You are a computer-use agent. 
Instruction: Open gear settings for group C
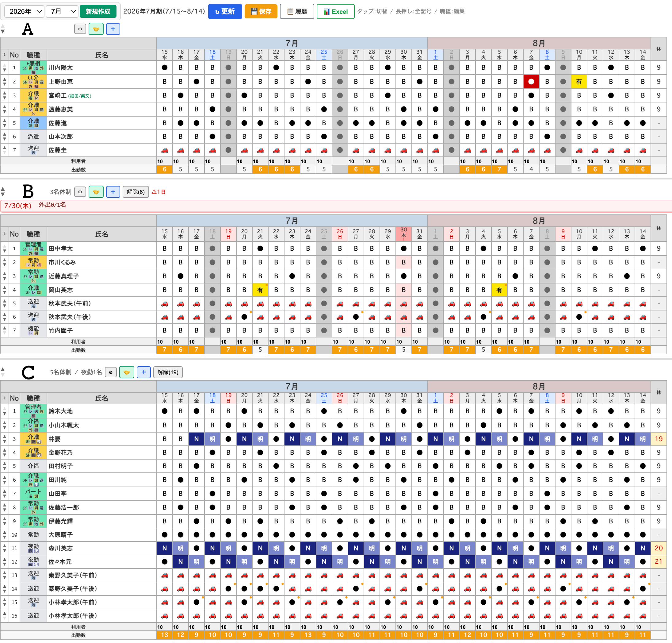click(111, 372)
